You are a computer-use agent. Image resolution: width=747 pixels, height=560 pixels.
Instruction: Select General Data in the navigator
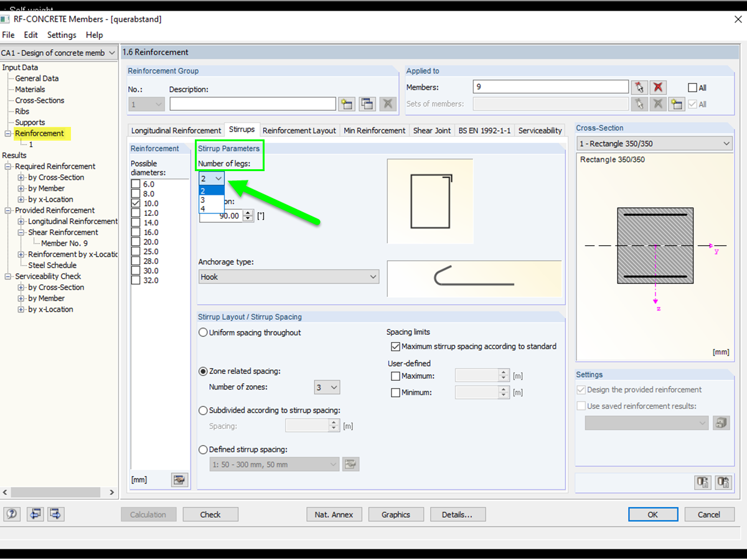[37, 78]
